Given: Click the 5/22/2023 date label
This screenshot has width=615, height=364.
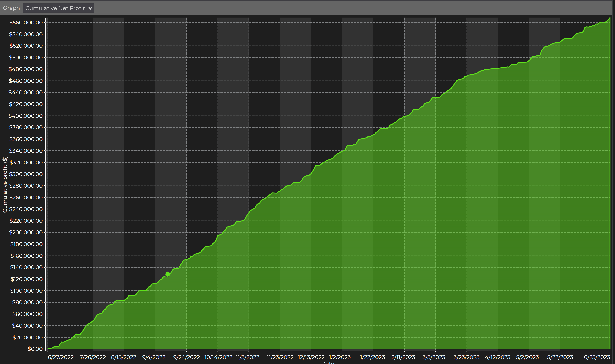Looking at the screenshot, I should (x=560, y=357).
